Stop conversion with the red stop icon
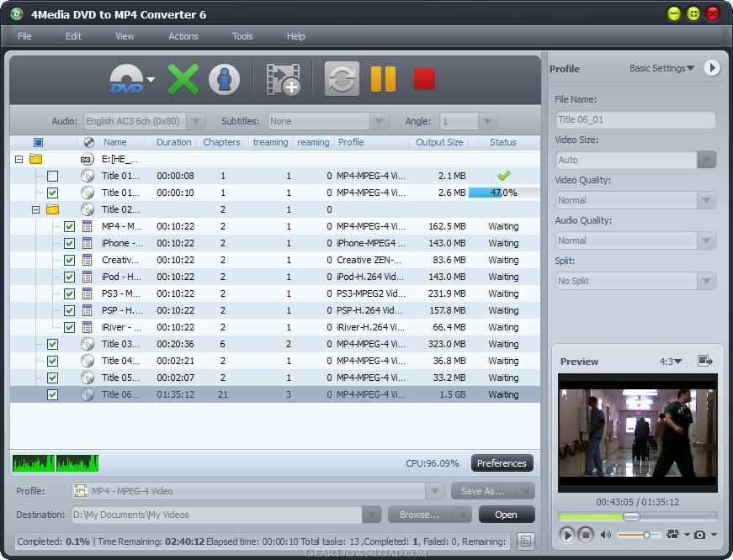Viewport: 733px width, 560px height. [424, 78]
